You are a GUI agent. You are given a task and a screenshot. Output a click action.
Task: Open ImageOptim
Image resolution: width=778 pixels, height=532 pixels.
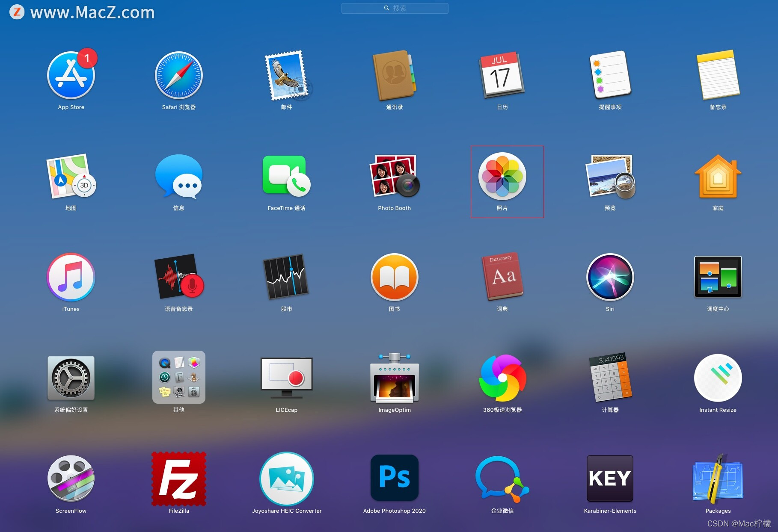395,378
